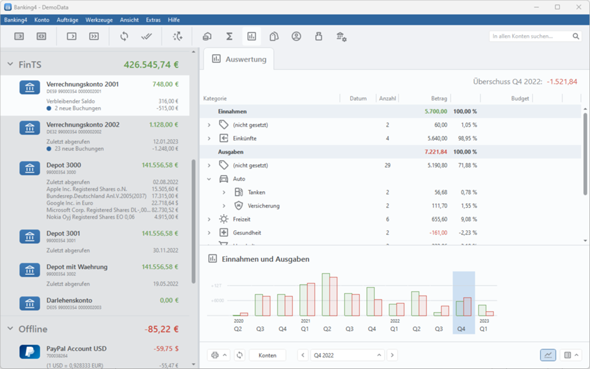Select the Depot mit Waehrung account
The image size is (590, 369).
(95, 275)
